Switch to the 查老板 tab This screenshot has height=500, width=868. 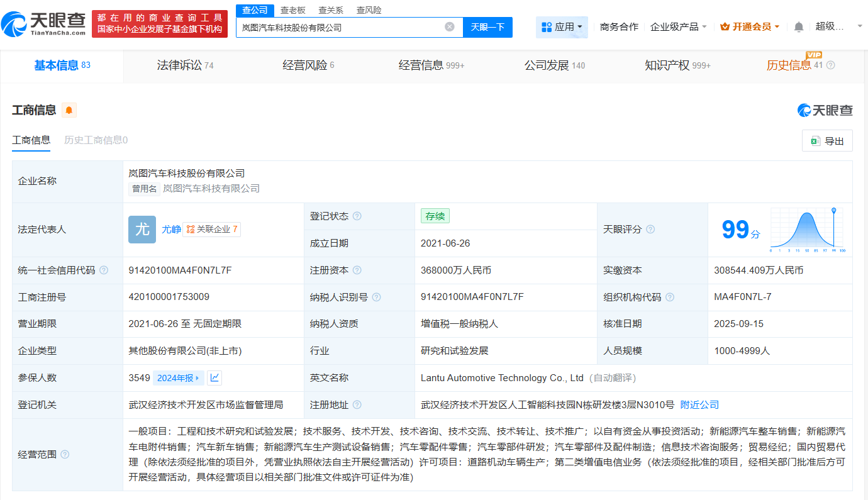[292, 10]
